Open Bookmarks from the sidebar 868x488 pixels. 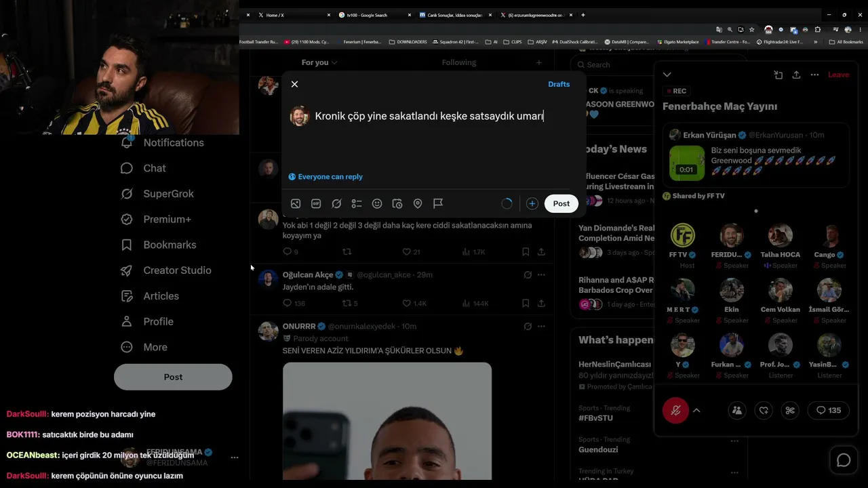pyautogui.click(x=159, y=245)
